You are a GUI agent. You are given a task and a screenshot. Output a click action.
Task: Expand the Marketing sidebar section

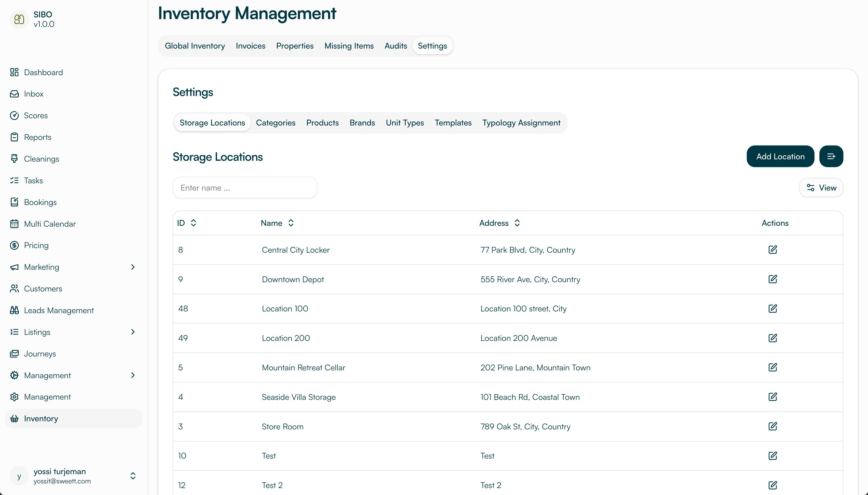pos(133,267)
